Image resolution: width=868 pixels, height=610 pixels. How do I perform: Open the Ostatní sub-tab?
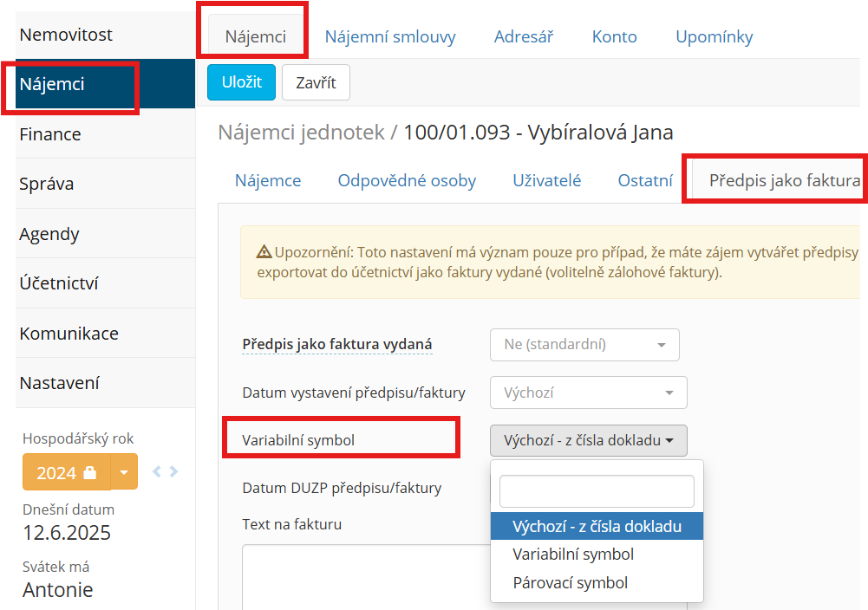[645, 181]
